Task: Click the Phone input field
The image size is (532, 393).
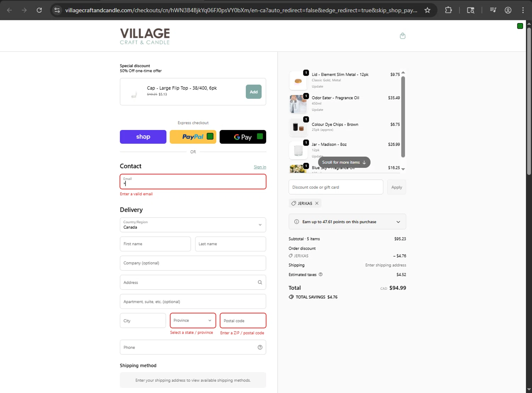Action: 193,347
